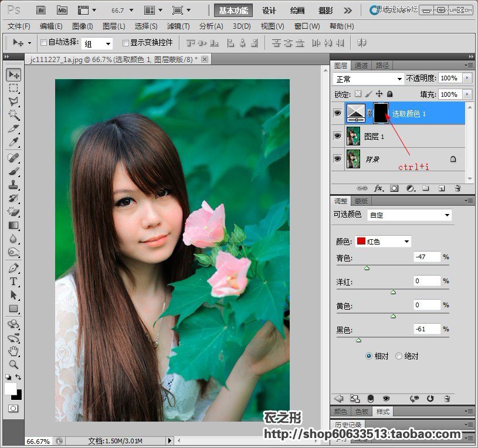Click the foreground color swatch
This screenshot has height=448, width=478.
click(x=11, y=388)
